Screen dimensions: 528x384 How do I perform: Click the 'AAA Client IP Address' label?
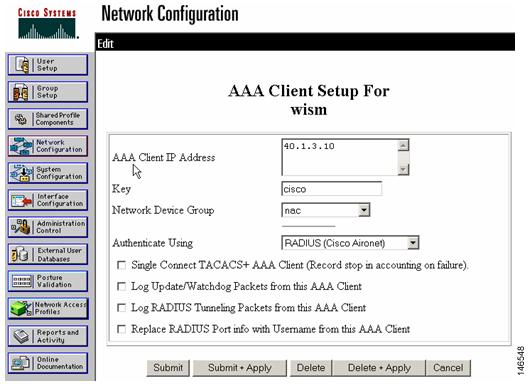coord(164,157)
